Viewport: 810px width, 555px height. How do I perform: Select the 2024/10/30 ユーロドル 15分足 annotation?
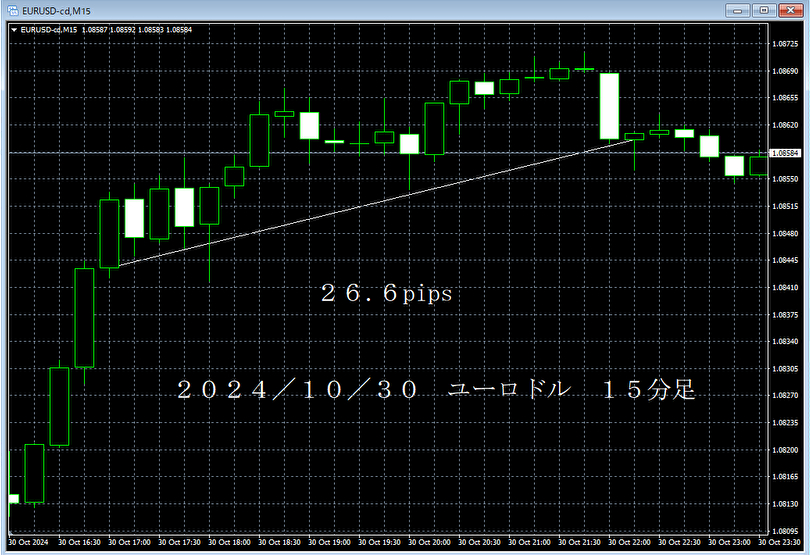click(436, 389)
